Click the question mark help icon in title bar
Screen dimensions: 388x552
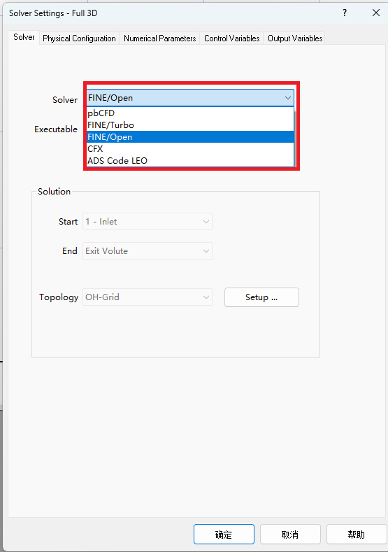pyautogui.click(x=344, y=13)
